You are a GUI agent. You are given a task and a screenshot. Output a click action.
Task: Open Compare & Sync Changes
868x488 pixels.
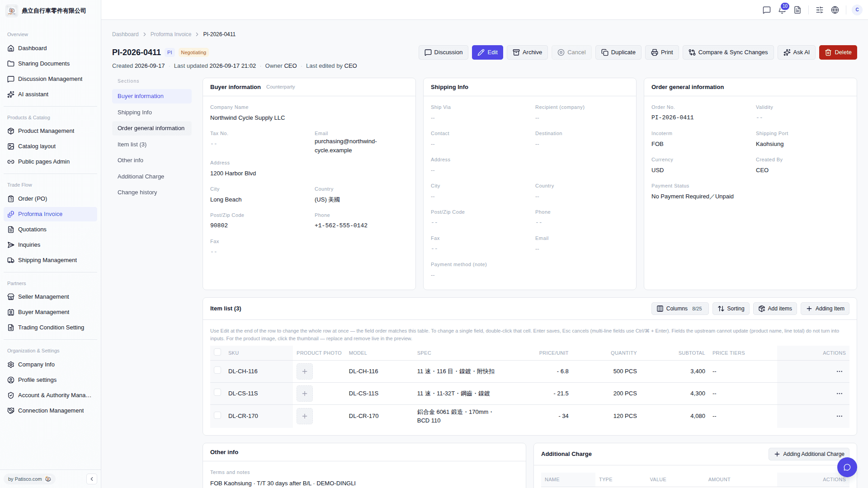click(728, 52)
